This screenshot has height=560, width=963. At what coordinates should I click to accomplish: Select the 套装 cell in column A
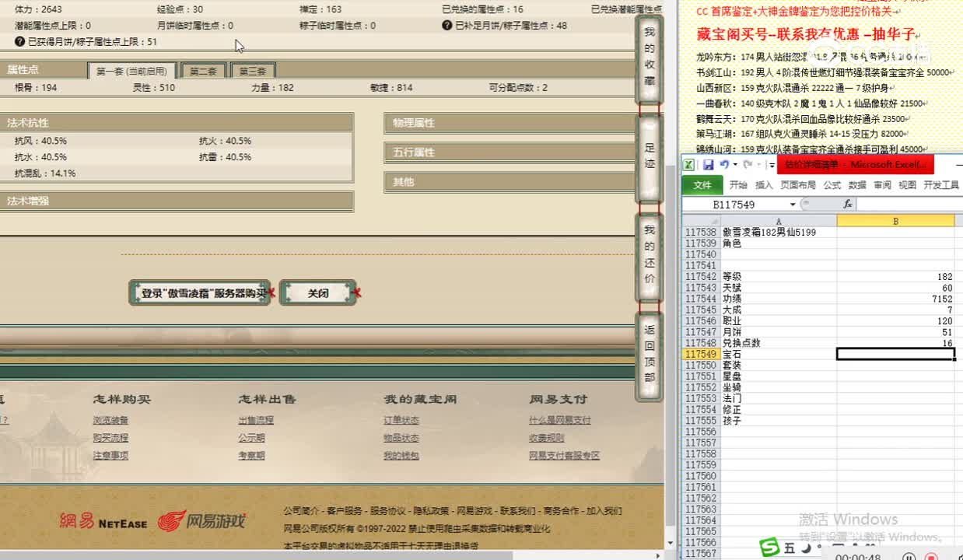[x=779, y=365]
